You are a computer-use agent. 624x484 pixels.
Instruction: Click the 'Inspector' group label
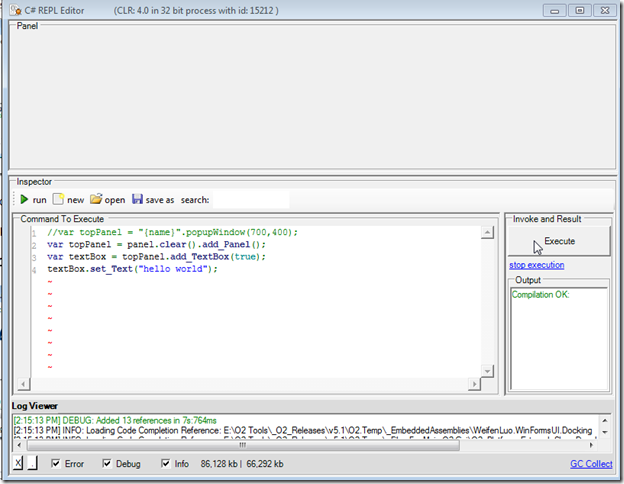[34, 182]
